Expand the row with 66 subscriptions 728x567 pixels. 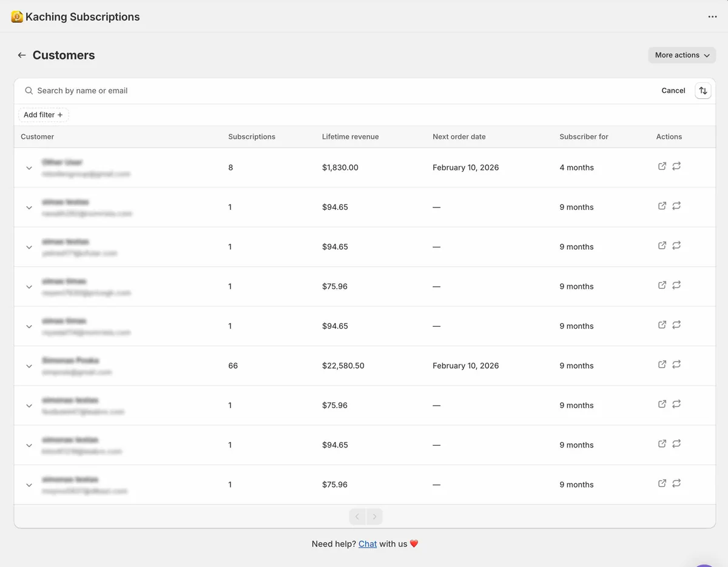29,366
